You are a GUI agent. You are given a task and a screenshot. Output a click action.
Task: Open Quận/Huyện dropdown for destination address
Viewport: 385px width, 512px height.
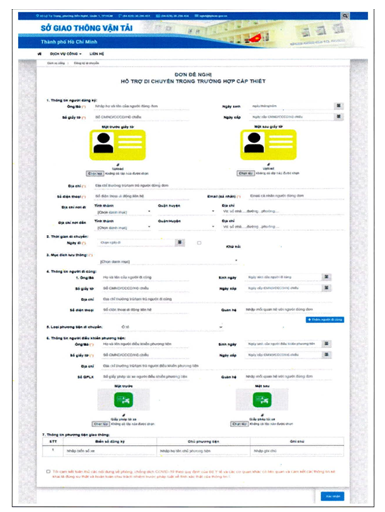click(x=186, y=227)
